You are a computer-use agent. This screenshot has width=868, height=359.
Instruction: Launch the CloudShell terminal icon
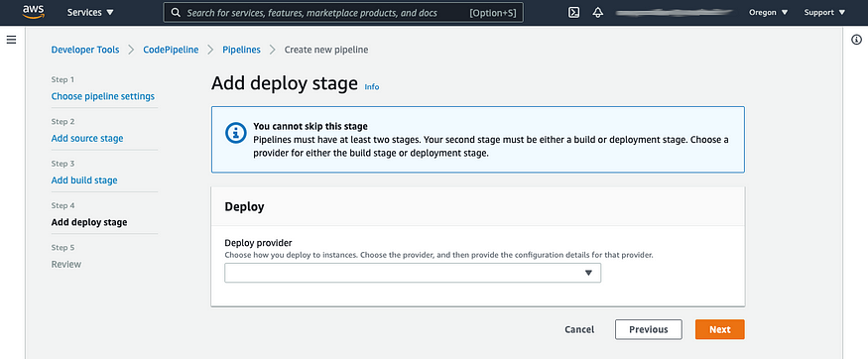[574, 12]
